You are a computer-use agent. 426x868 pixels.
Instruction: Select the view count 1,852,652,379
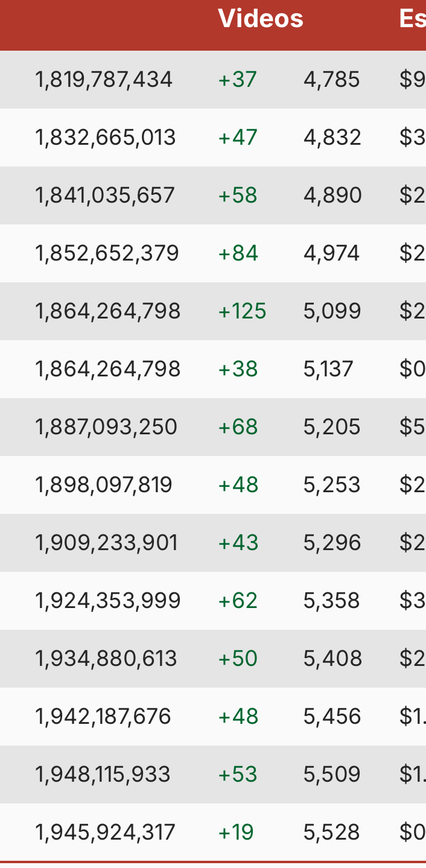tap(107, 253)
